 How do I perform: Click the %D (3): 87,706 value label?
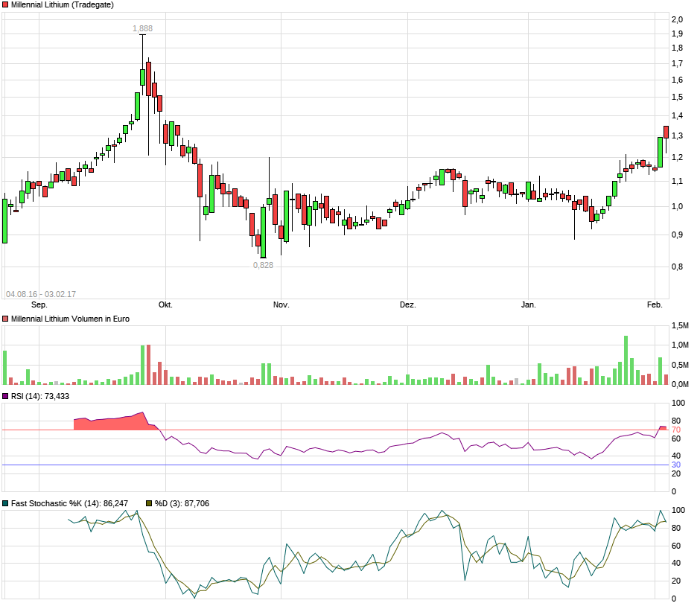coord(182,504)
